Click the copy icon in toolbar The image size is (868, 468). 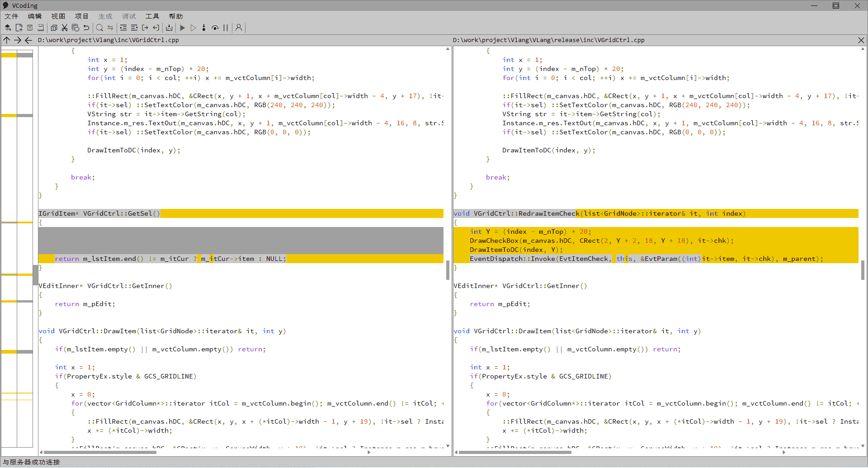coord(54,28)
